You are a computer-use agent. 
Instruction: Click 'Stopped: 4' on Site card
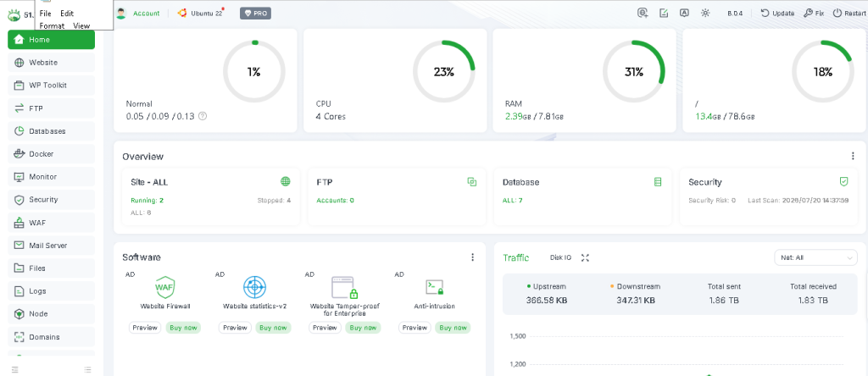[274, 200]
